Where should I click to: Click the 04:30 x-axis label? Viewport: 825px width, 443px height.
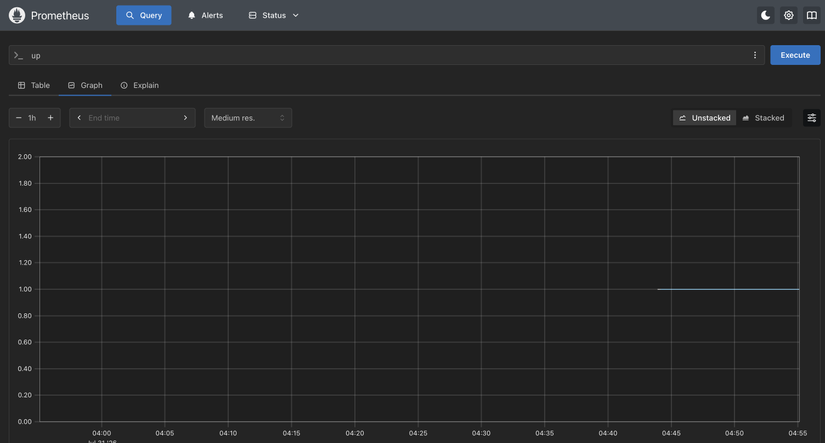[x=481, y=433]
